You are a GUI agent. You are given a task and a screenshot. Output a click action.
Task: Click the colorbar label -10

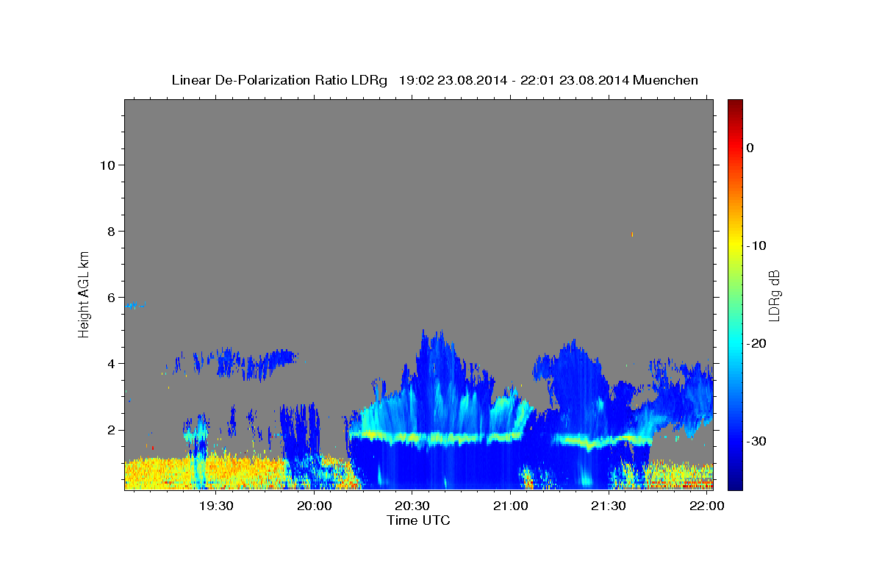tap(756, 245)
